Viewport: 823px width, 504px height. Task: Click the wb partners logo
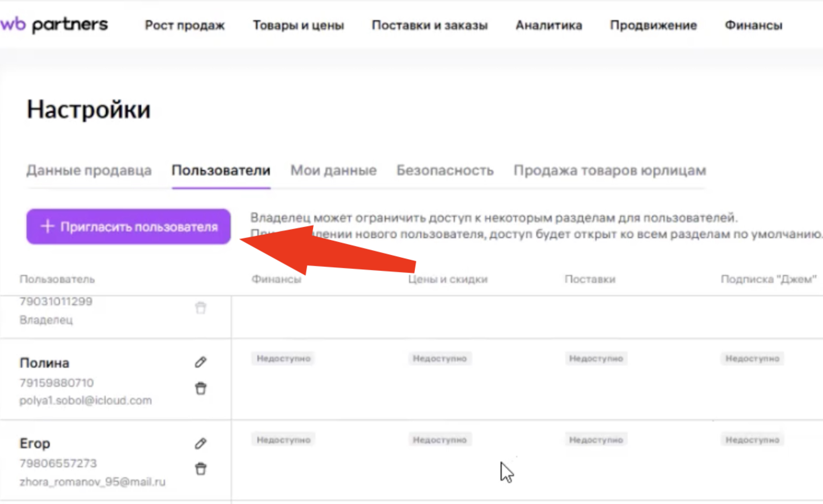coord(54,25)
